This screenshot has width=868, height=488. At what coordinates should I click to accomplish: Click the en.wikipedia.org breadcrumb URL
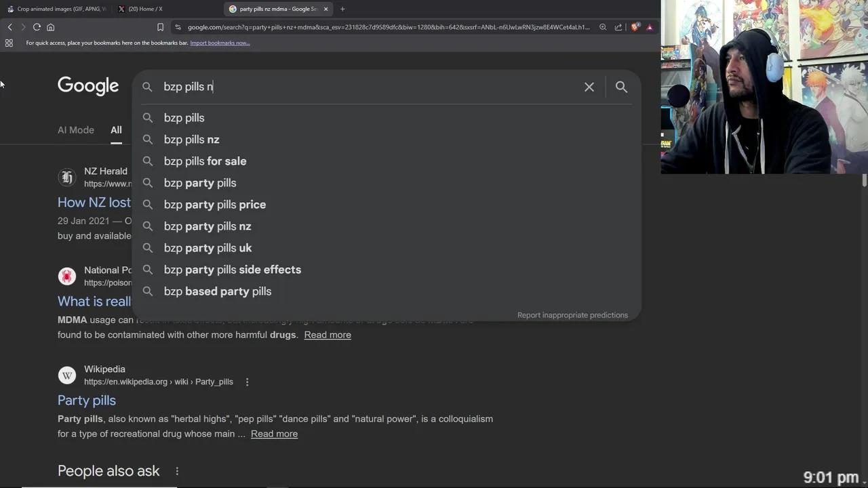tap(159, 382)
